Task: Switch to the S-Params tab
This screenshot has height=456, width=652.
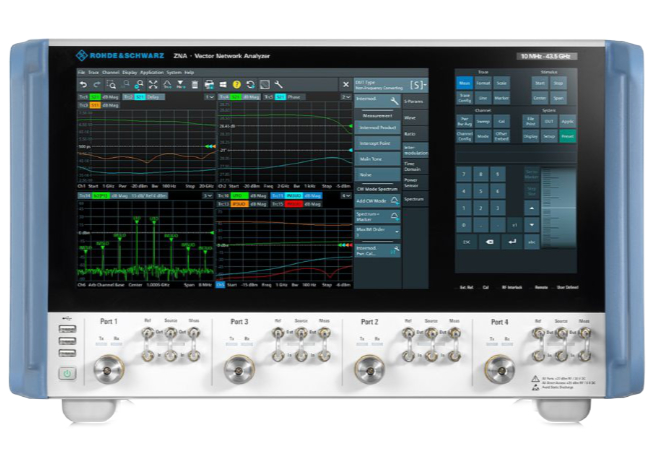Action: point(415,101)
